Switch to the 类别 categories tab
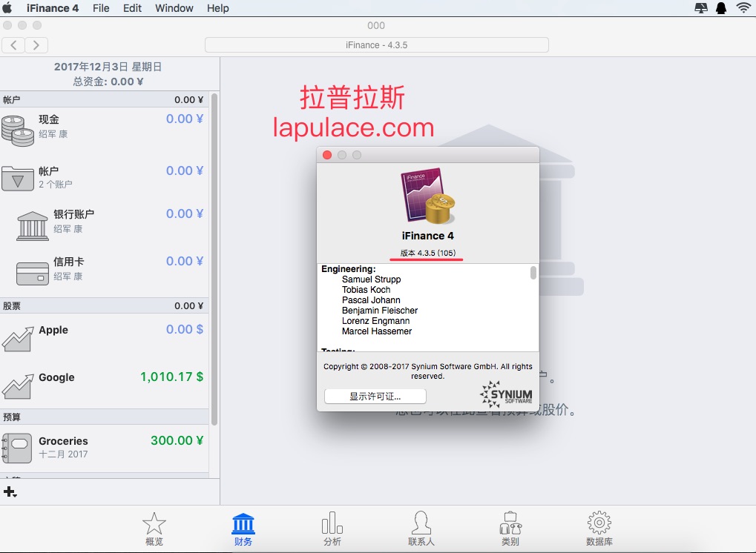 (510, 529)
